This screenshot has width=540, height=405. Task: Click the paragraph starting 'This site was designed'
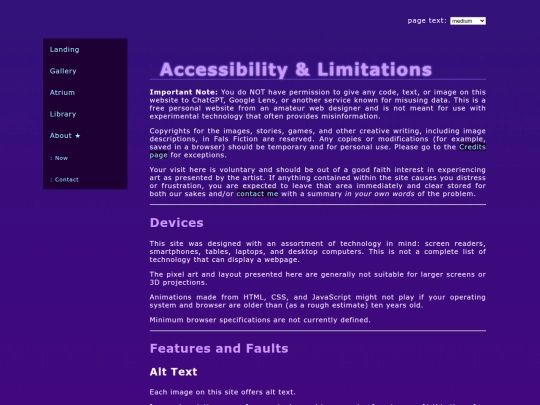(x=318, y=252)
